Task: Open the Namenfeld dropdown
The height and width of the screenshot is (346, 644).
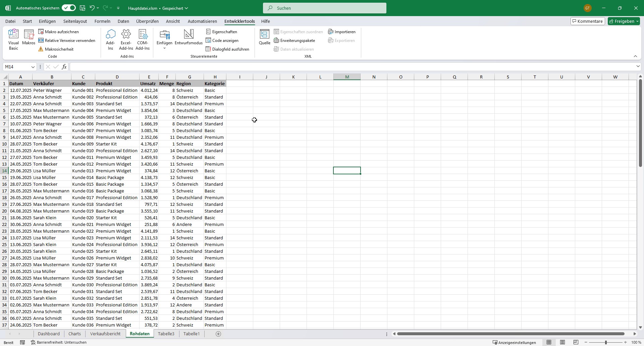Action: pyautogui.click(x=33, y=67)
